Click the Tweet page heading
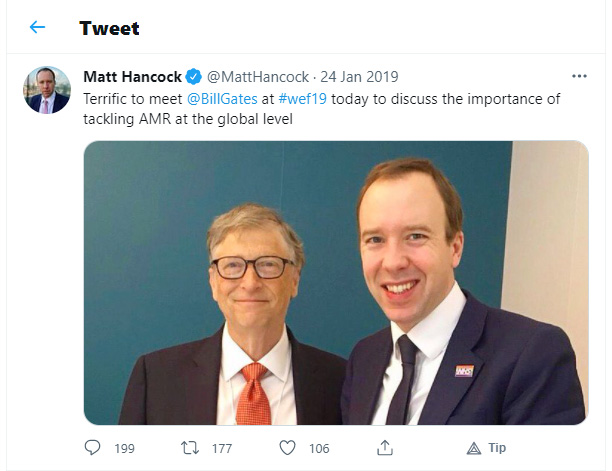The width and height of the screenshot is (612, 471). (109, 28)
